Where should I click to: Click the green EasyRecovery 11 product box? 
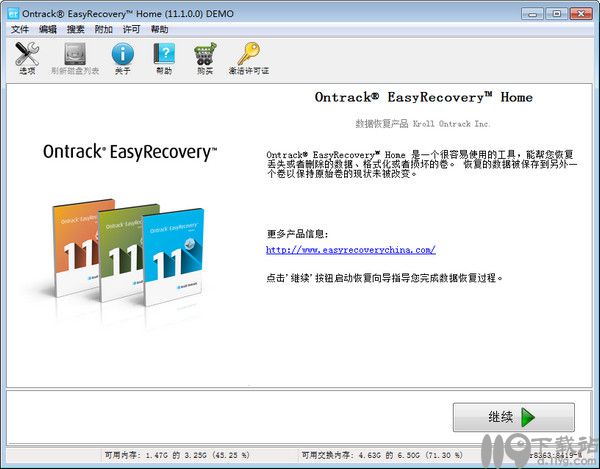[x=122, y=252]
